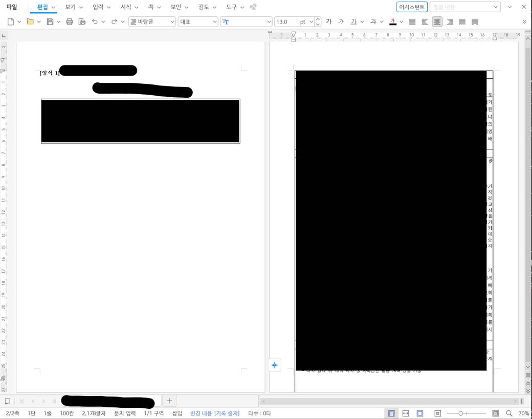Open the 보기 menu
This screenshot has height=419, width=532.
coord(74,7)
